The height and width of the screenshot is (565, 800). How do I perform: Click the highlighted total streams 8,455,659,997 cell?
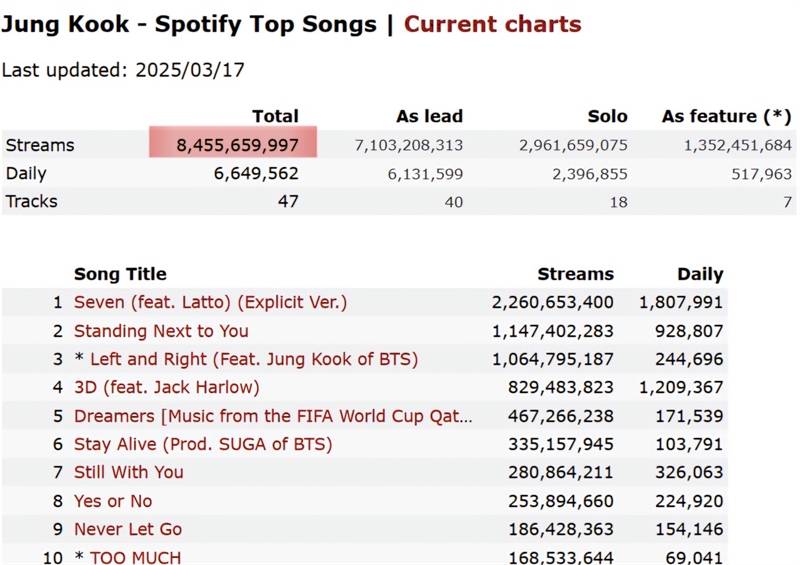coord(233,142)
